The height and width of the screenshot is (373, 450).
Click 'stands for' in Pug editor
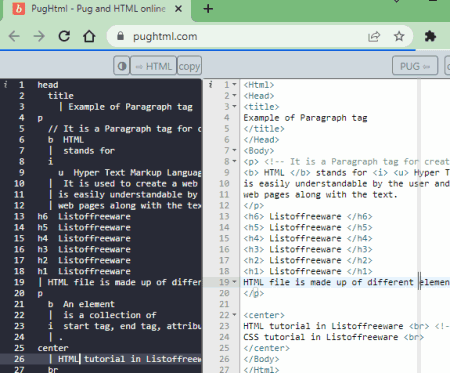pyautogui.click(x=89, y=151)
